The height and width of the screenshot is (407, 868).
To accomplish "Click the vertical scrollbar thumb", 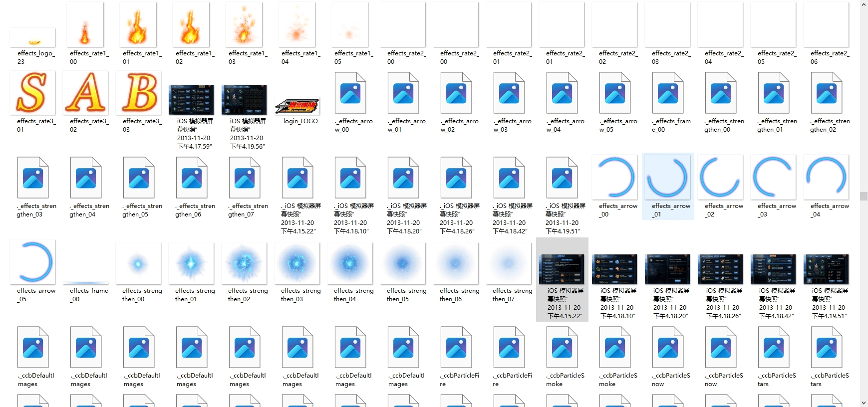I will point(864,196).
